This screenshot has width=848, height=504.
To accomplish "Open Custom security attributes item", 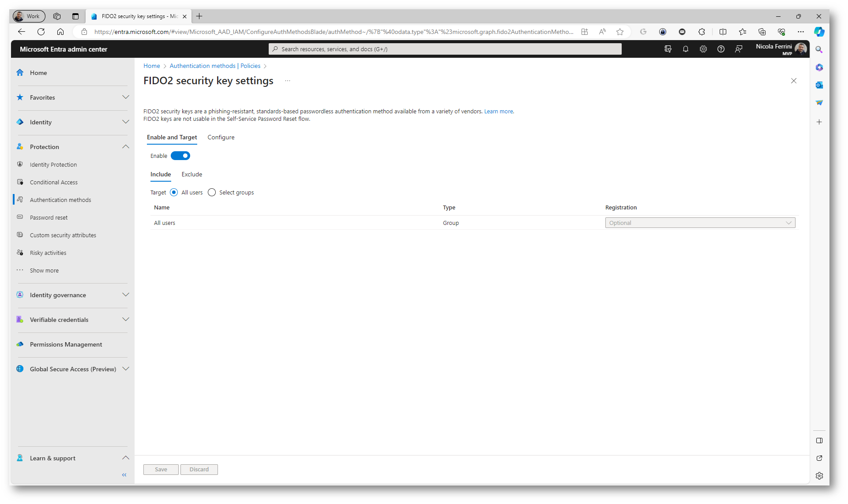I will pyautogui.click(x=63, y=235).
